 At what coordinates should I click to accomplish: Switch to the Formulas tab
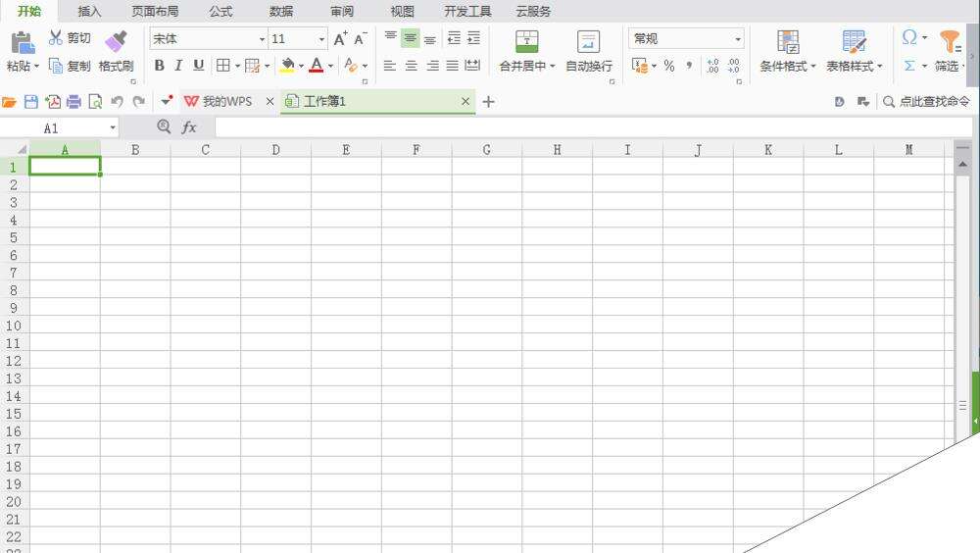[220, 11]
